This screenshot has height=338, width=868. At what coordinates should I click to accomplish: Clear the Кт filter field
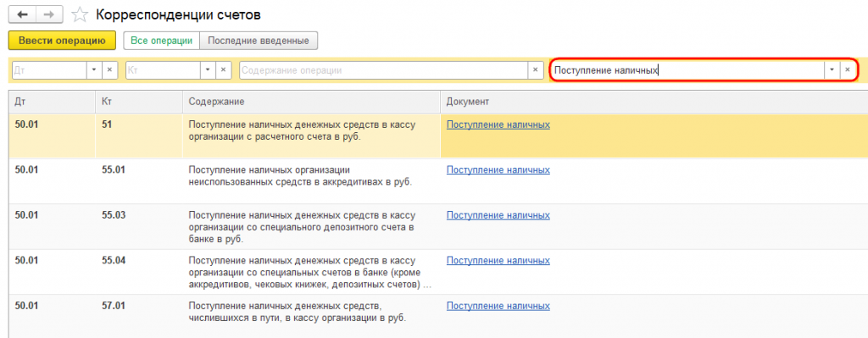click(x=223, y=70)
